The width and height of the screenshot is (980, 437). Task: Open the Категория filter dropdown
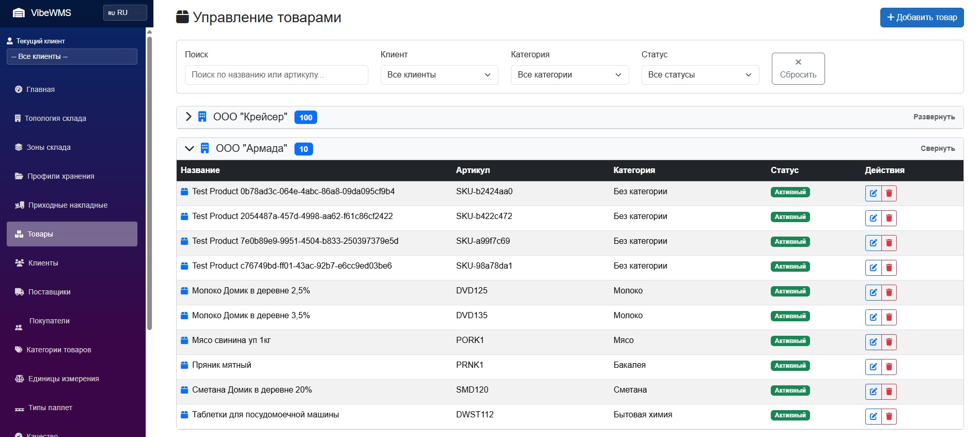569,75
